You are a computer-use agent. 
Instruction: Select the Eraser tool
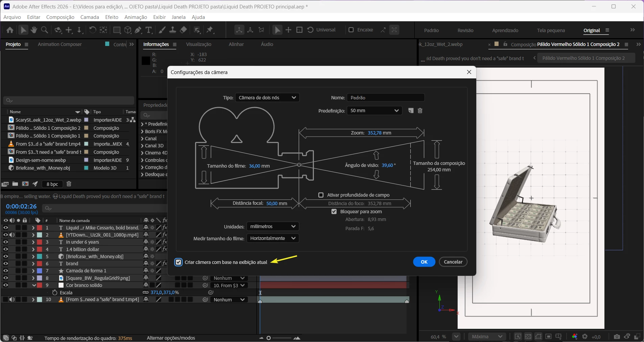[183, 30]
